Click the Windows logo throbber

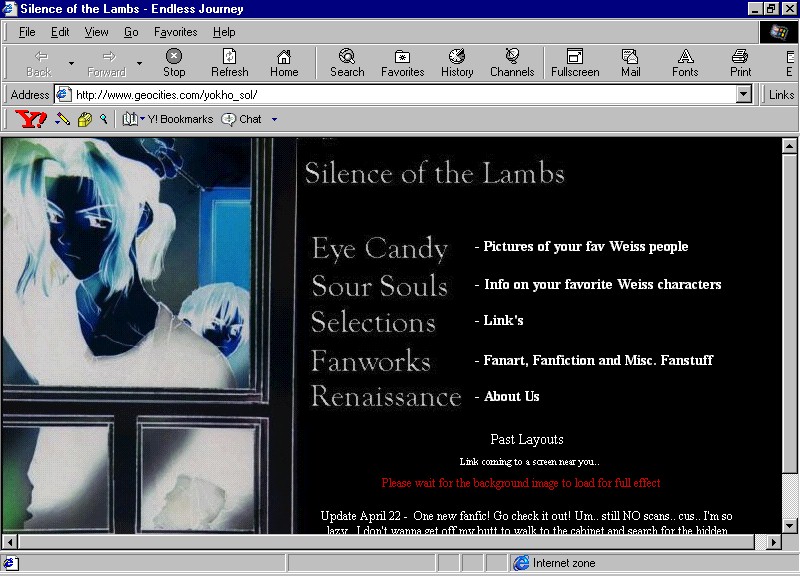(779, 32)
